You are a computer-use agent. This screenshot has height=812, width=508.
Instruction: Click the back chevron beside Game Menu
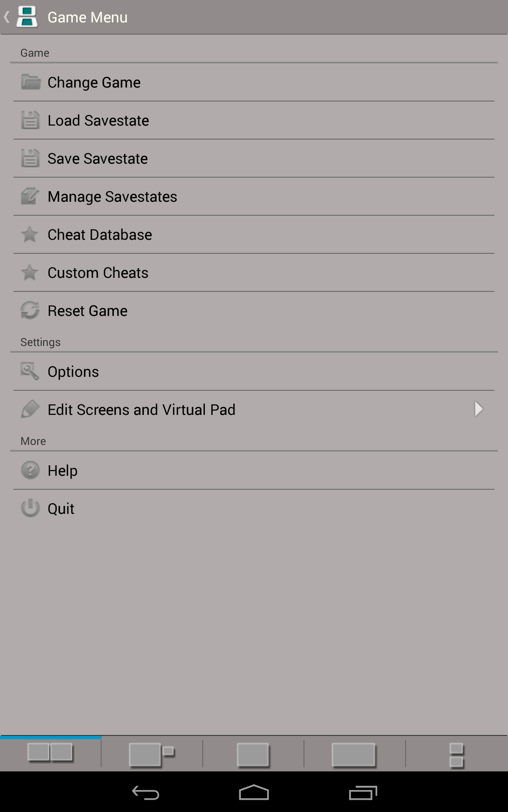coord(6,17)
